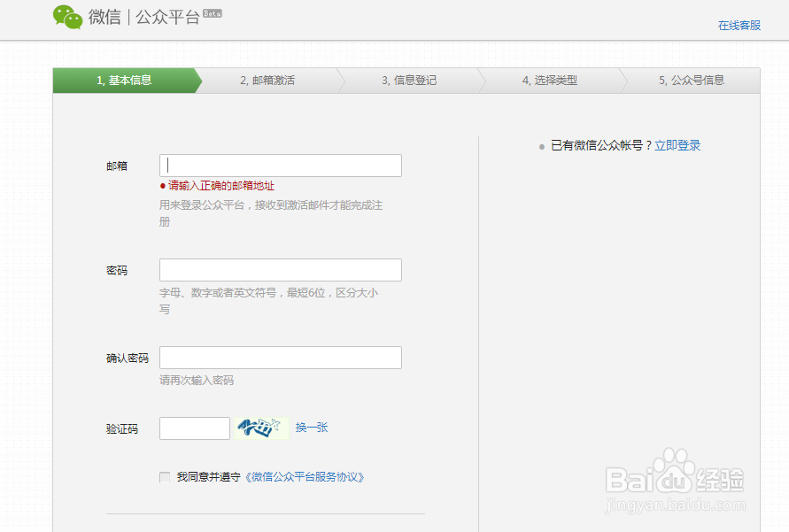
Task: Click the 请再次输入密码 hint text
Action: point(197,380)
